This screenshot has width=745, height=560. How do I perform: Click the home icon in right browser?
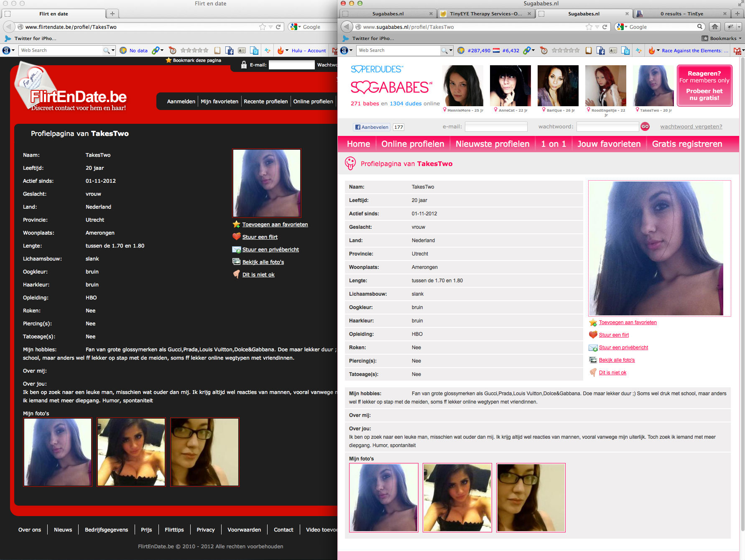[x=715, y=27]
